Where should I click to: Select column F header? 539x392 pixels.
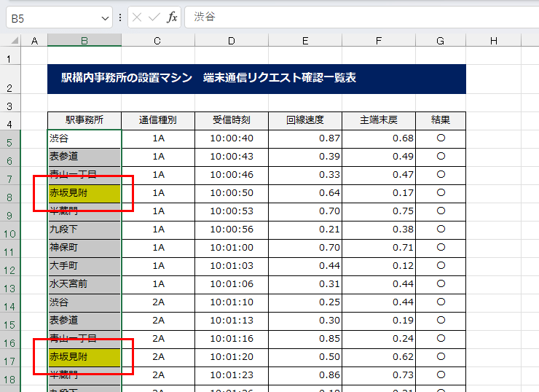(379, 41)
